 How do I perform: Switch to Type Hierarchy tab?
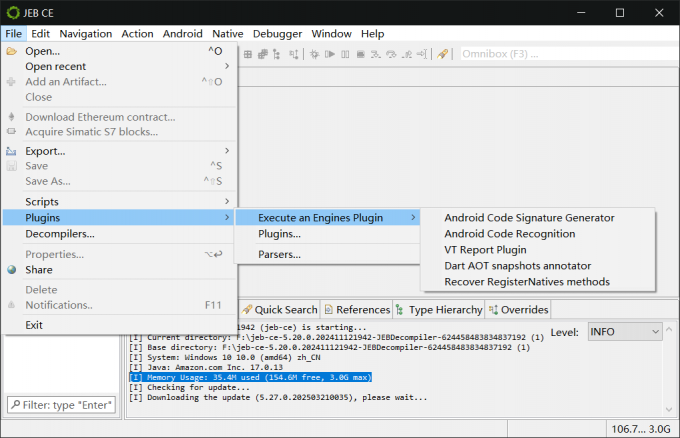439,310
